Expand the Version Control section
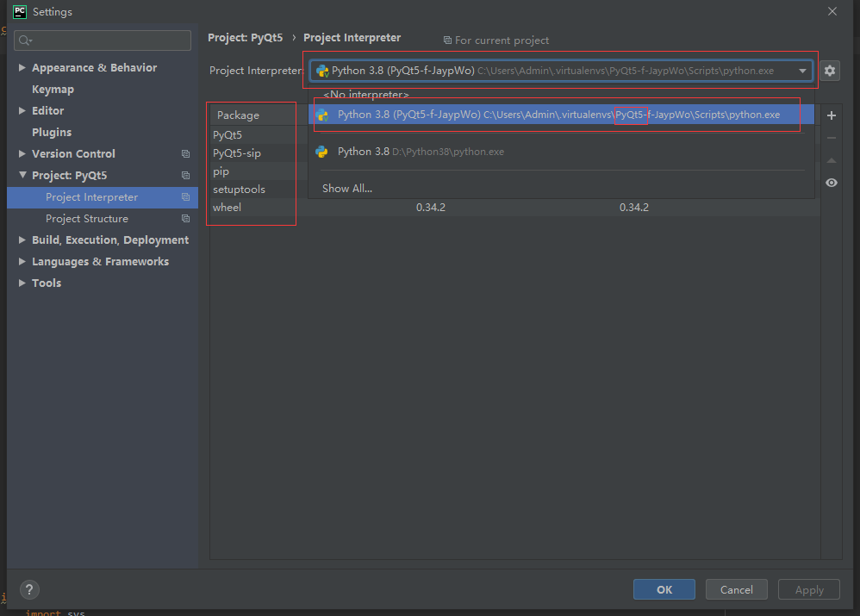 22,153
